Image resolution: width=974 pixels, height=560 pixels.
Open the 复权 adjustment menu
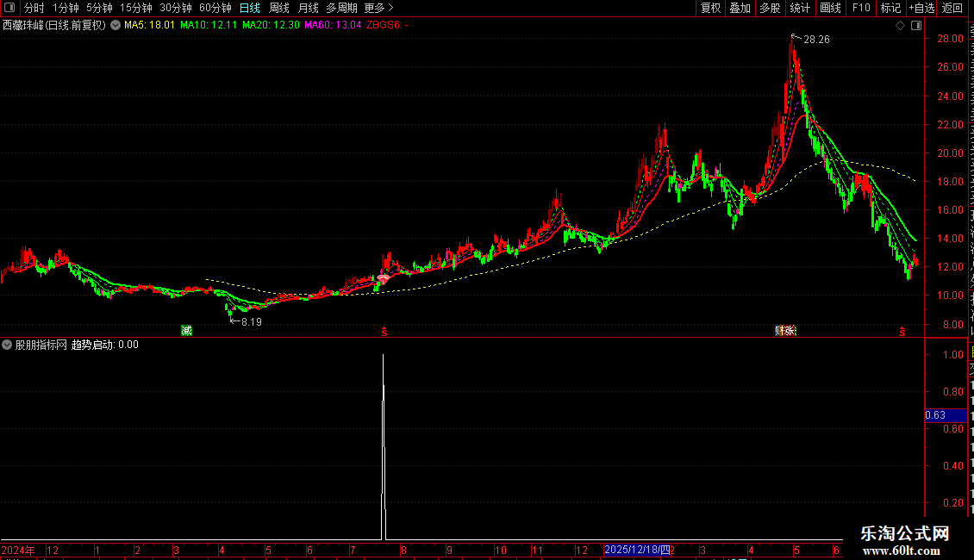[710, 8]
